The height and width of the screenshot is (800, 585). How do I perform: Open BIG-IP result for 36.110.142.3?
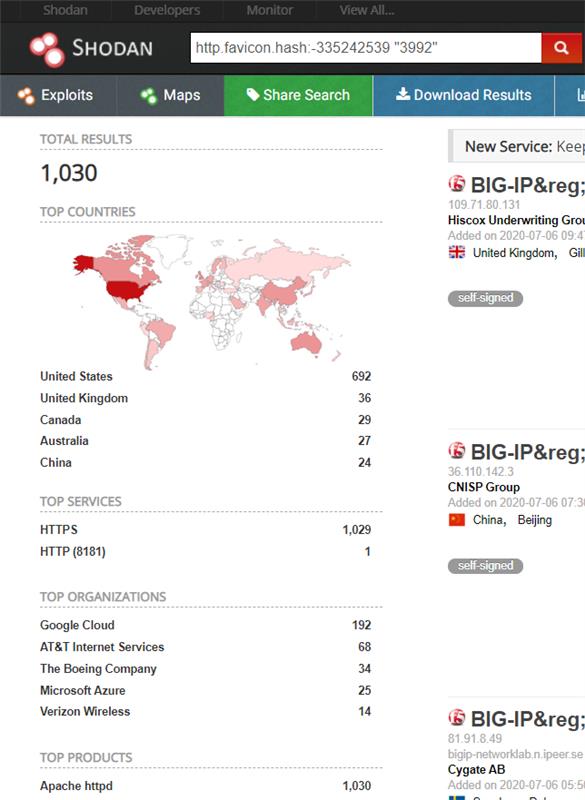527,452
